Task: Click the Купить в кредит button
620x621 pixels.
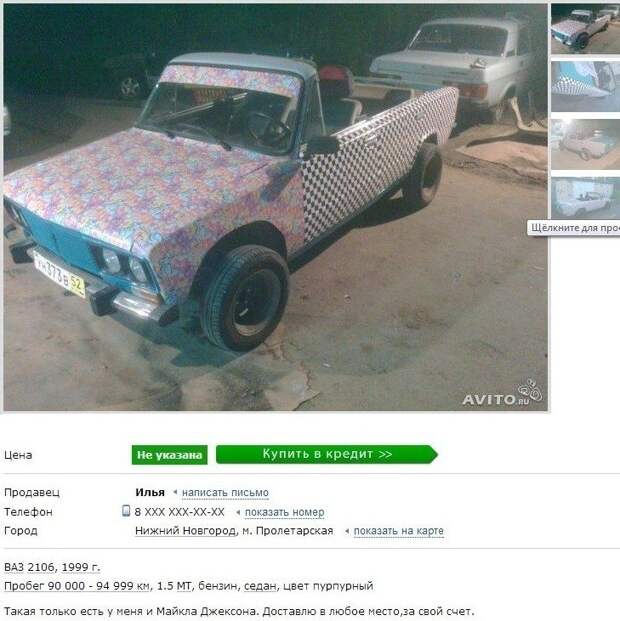Action: point(327,454)
